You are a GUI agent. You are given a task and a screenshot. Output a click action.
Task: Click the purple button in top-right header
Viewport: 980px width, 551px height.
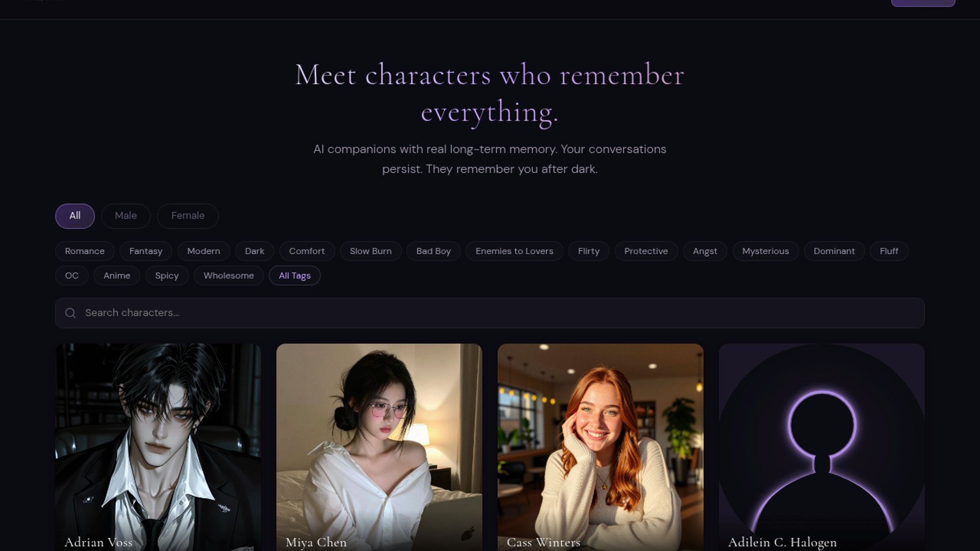tap(923, 3)
